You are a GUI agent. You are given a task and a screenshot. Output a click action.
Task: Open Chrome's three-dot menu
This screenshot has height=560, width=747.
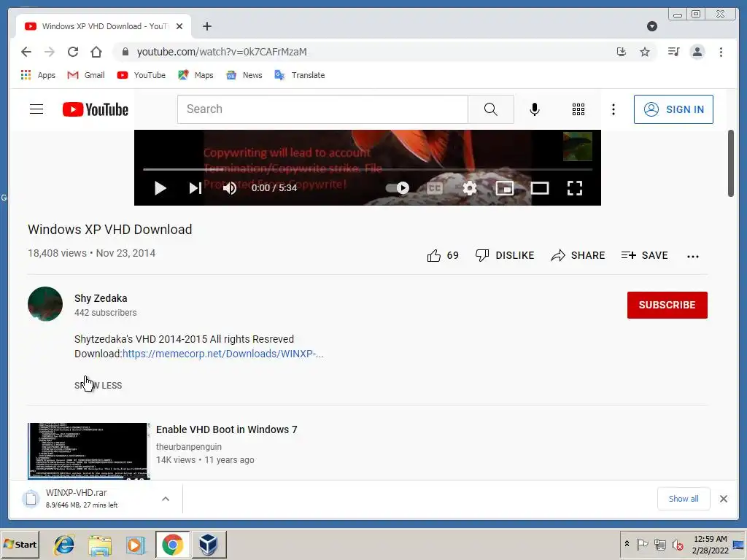click(721, 52)
